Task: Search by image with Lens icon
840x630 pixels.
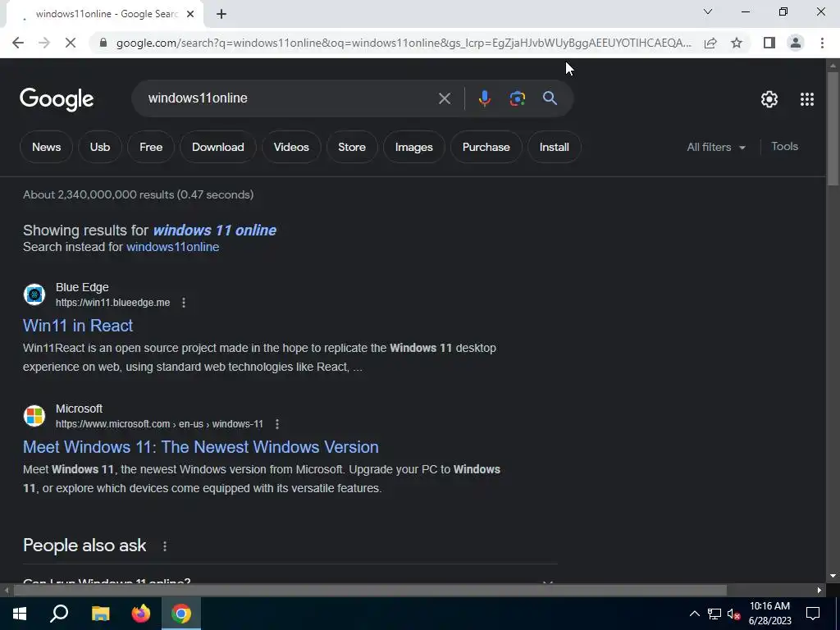Action: 517,98
